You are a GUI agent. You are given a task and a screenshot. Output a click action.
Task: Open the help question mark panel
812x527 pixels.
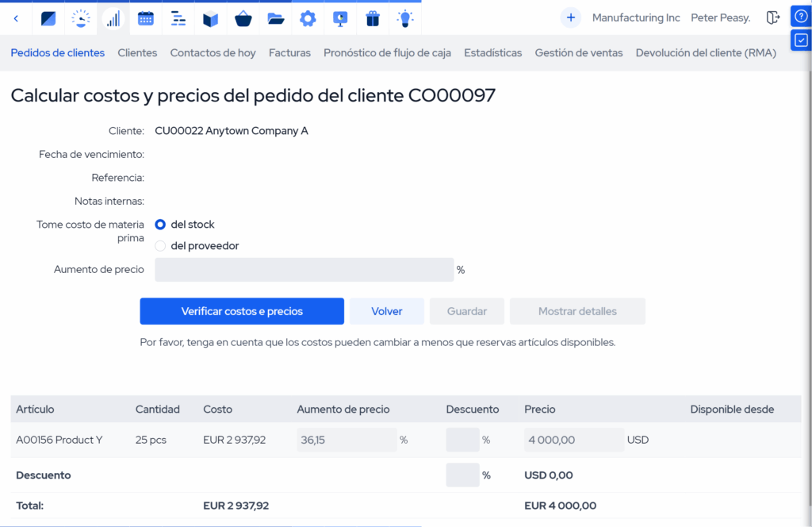pos(800,16)
